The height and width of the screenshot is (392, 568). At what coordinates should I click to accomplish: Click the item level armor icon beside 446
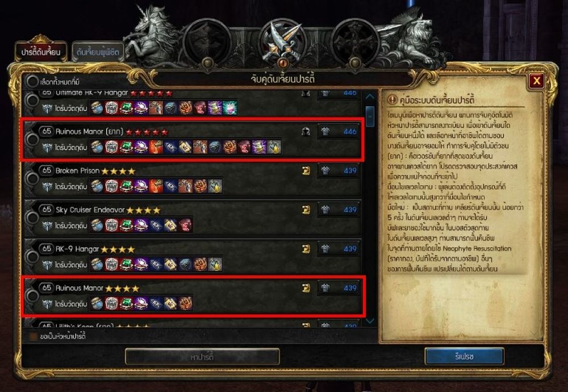click(x=325, y=131)
